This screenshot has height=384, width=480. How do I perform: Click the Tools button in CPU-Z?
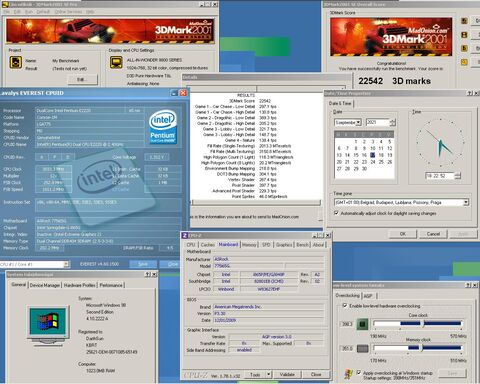point(255,375)
